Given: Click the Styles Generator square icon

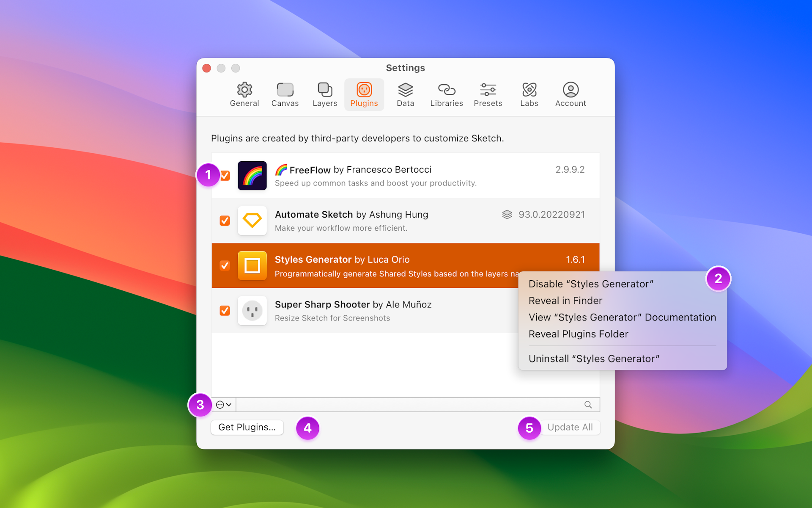Looking at the screenshot, I should (252, 265).
